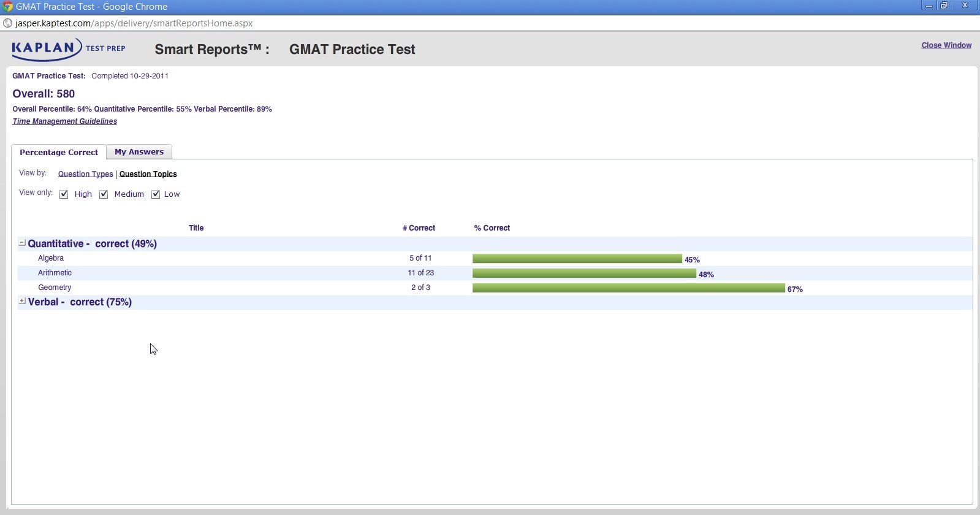Image resolution: width=980 pixels, height=515 pixels.
Task: Expand the Verbal section
Action: pyautogui.click(x=22, y=301)
